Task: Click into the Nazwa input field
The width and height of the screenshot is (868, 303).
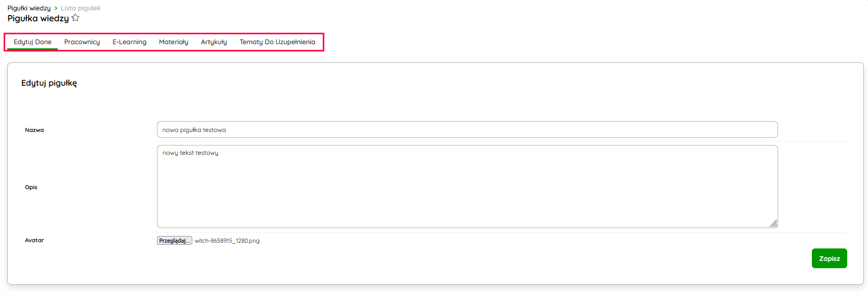Action: pyautogui.click(x=467, y=130)
